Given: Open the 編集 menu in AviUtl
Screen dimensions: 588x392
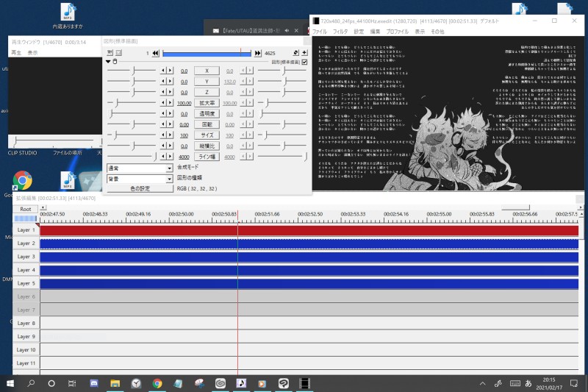Looking at the screenshot, I should (375, 32).
